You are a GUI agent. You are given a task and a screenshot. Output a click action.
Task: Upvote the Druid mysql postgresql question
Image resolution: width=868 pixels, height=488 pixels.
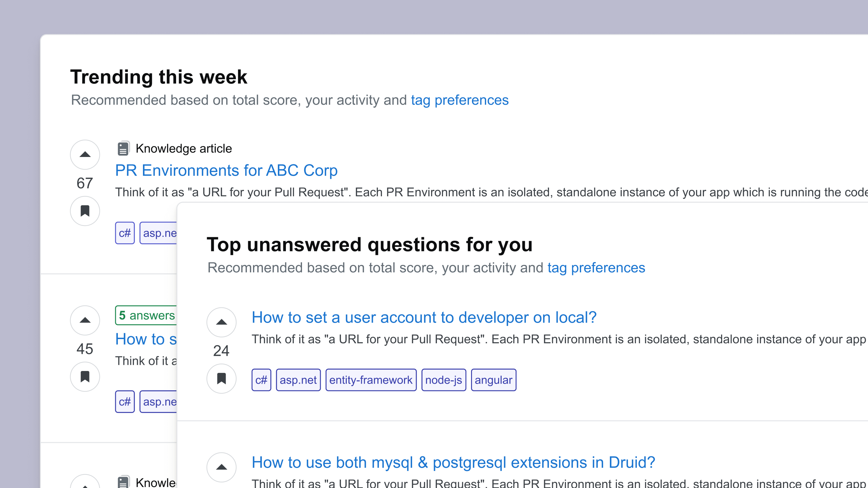tap(222, 467)
